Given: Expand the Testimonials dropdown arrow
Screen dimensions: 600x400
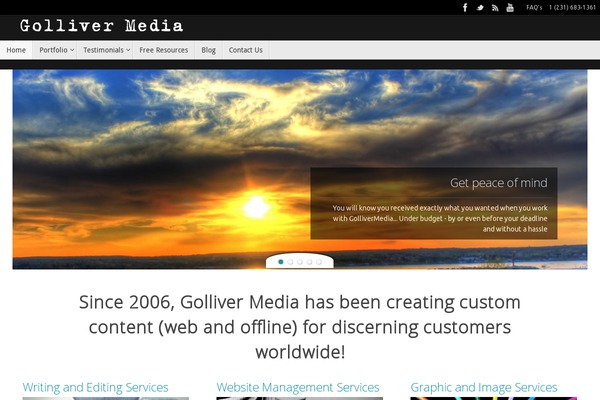Looking at the screenshot, I should point(128,50).
